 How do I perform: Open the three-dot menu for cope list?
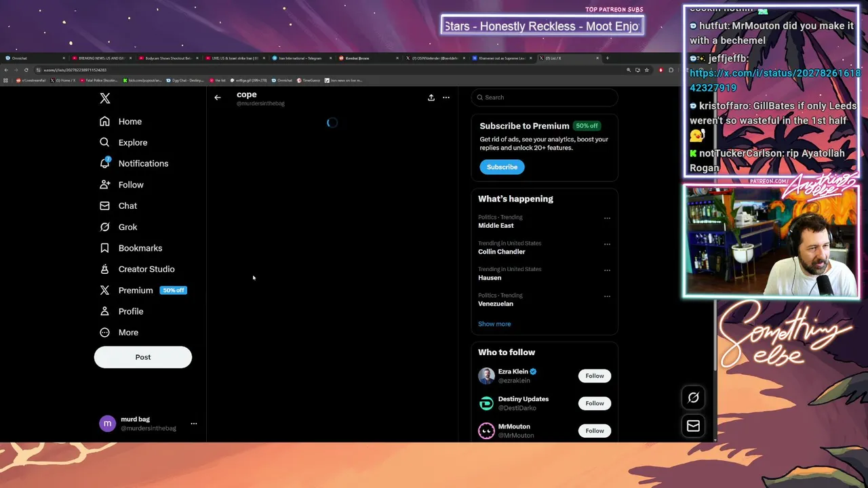(x=446, y=98)
